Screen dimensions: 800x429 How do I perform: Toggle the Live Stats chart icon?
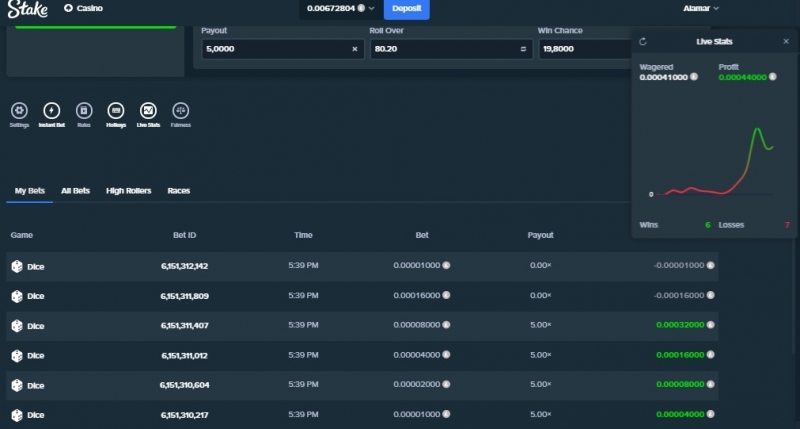click(148, 111)
